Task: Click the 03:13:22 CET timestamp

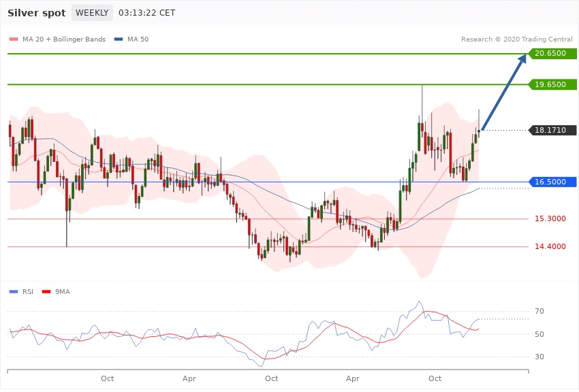Action: (147, 13)
